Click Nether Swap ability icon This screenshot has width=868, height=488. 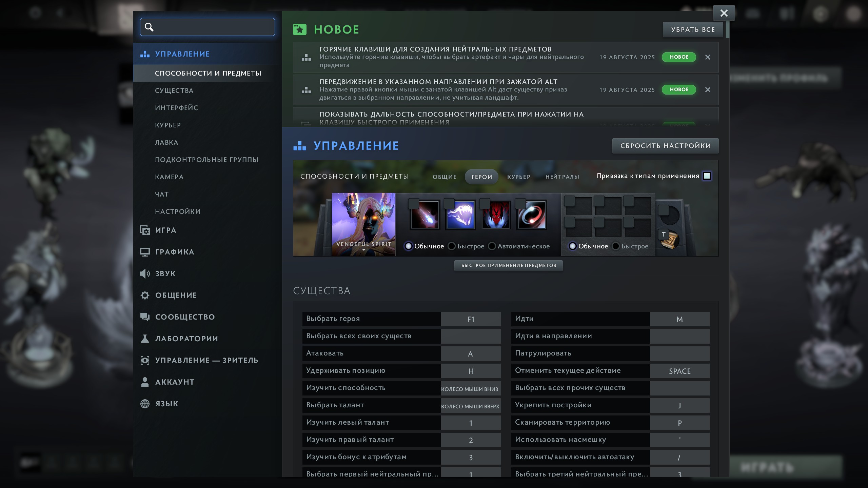[532, 215]
